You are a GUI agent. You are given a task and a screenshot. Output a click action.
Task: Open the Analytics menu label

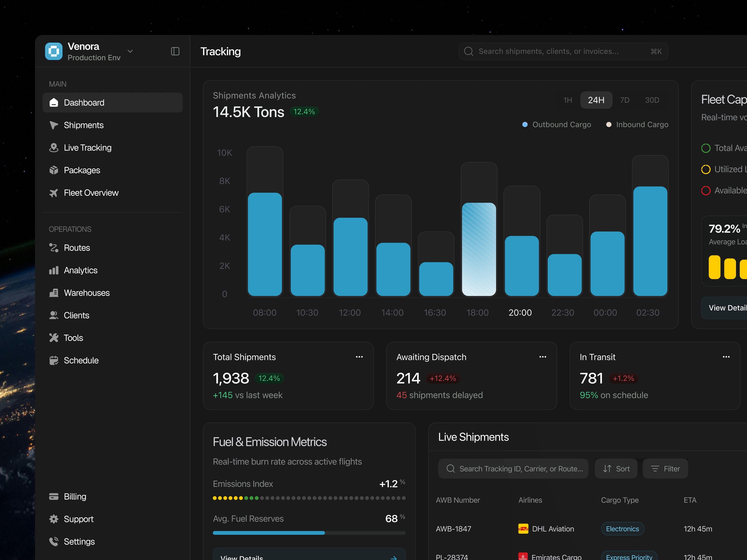coord(81,270)
